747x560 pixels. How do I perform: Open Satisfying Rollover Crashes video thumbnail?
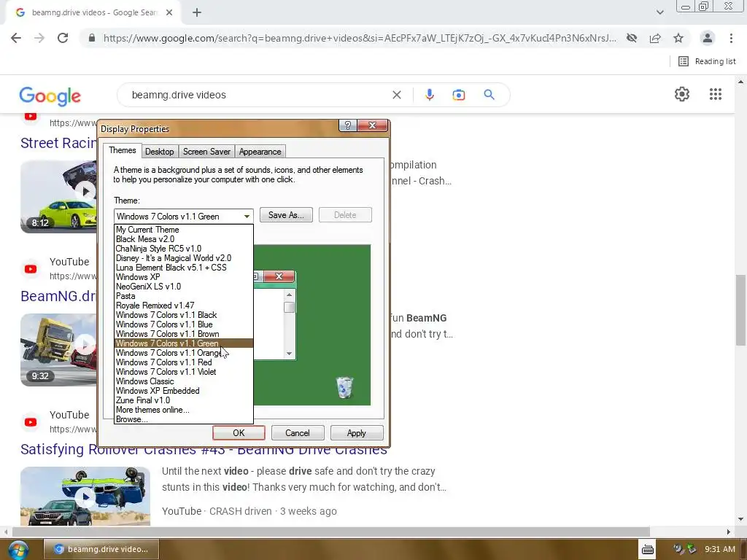[85, 496]
